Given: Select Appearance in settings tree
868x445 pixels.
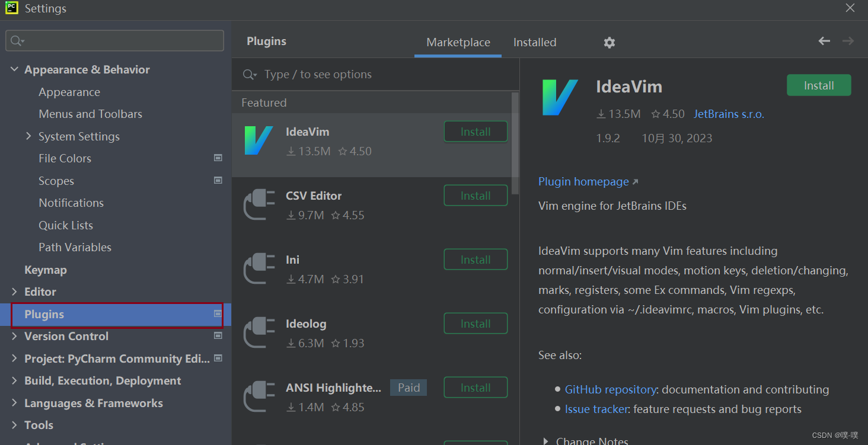Looking at the screenshot, I should click(69, 92).
